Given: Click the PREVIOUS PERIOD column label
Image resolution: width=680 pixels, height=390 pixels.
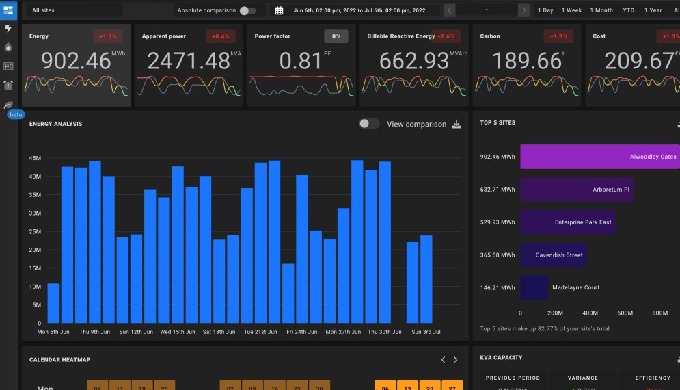Looking at the screenshot, I should point(513,378).
